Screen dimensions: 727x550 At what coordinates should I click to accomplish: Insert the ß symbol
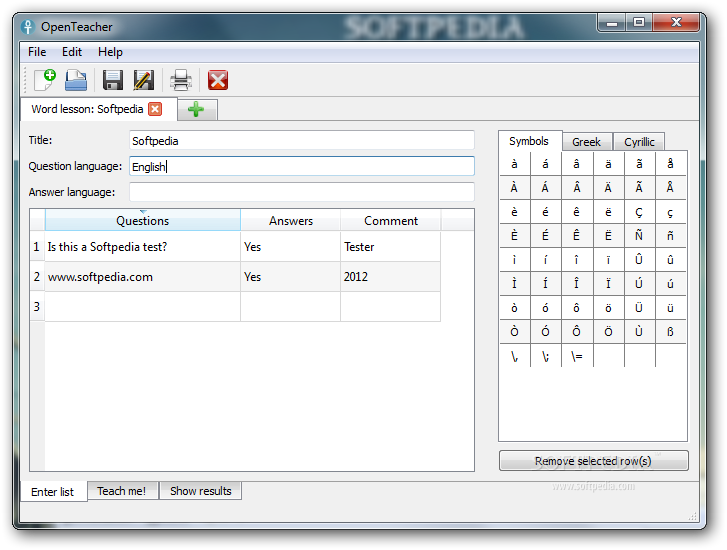(670, 332)
